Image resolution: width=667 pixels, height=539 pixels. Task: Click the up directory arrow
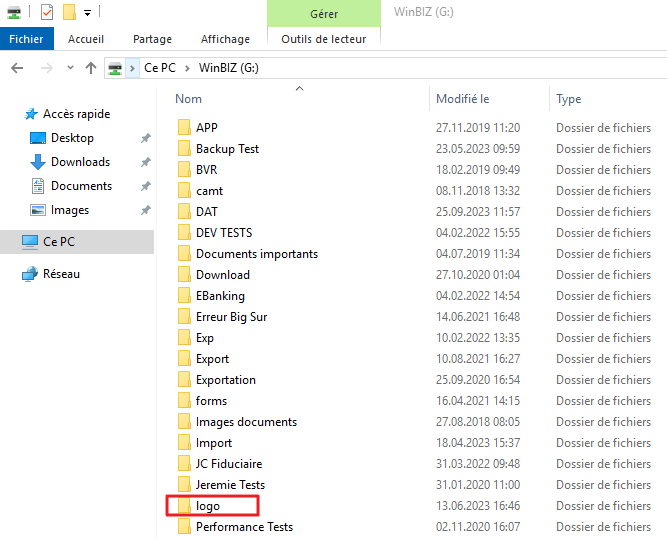91,68
